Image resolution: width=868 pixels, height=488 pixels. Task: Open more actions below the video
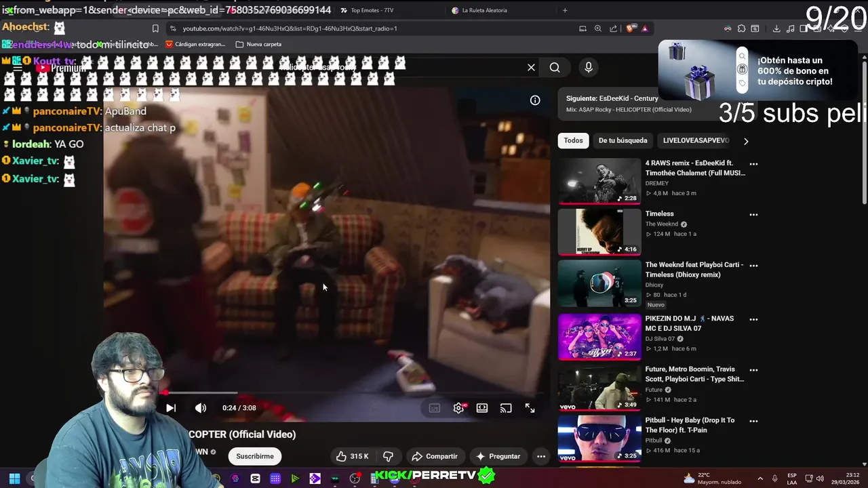[541, 456]
